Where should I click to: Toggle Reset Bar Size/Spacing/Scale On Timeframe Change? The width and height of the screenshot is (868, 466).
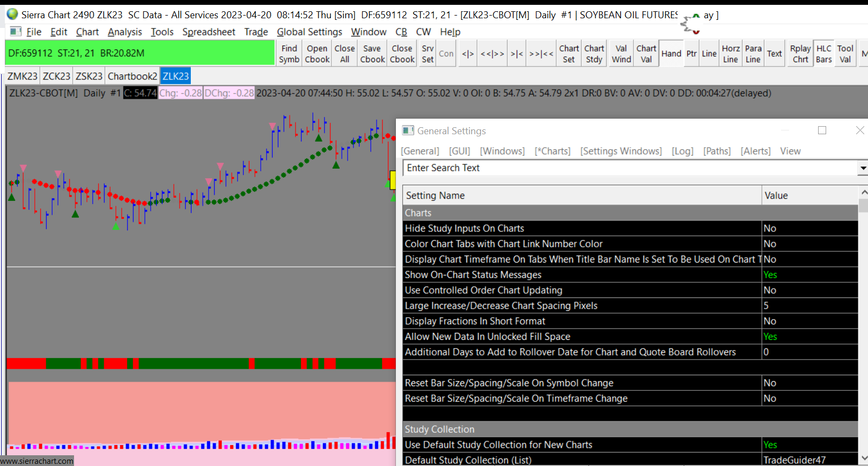810,399
